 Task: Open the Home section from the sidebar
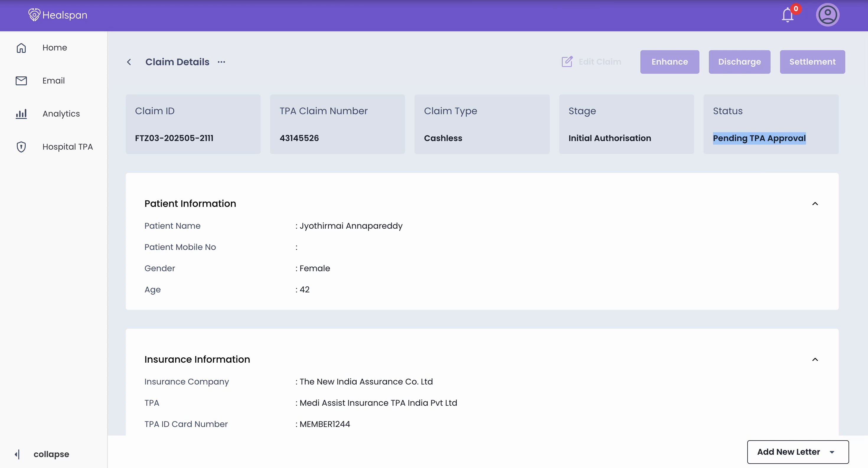(54, 48)
